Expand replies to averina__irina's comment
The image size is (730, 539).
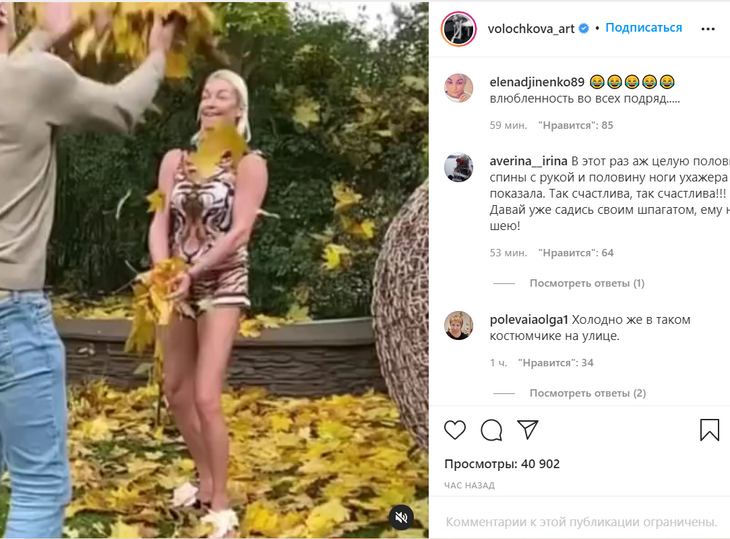[587, 283]
